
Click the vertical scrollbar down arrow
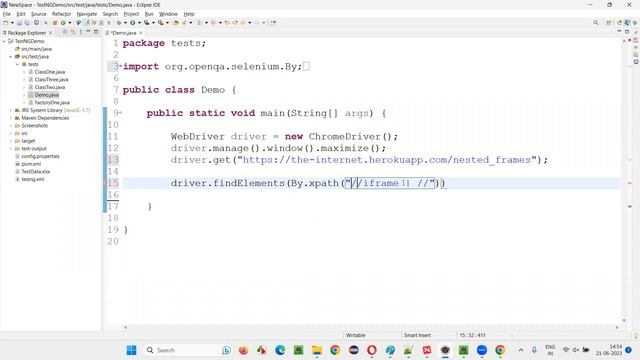point(624,320)
